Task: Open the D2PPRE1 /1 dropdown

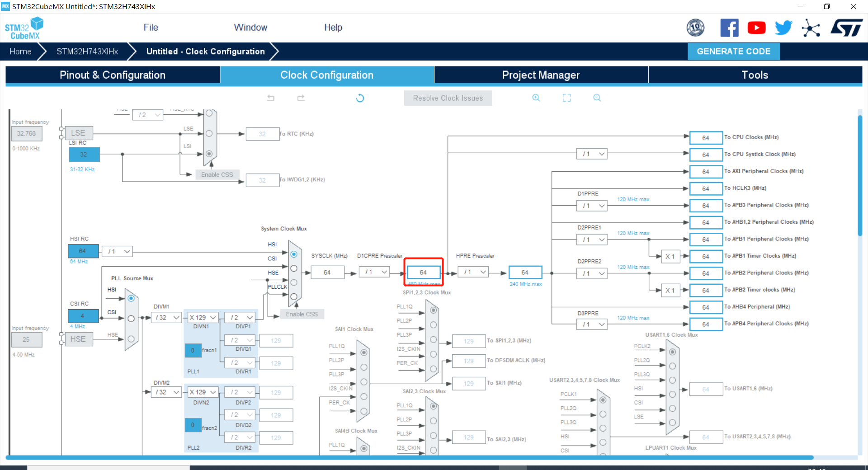Action: click(592, 240)
